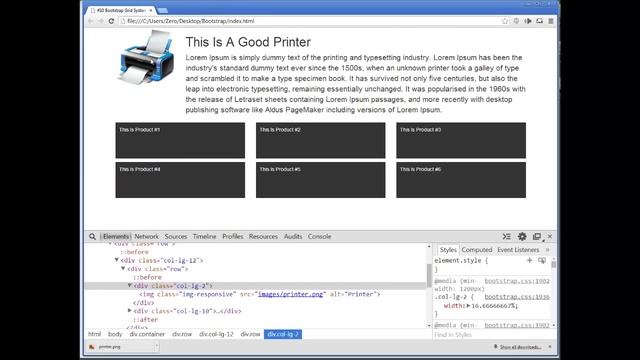The height and width of the screenshot is (360, 640).
Task: Click the This is Product #1 box
Action: point(180,140)
